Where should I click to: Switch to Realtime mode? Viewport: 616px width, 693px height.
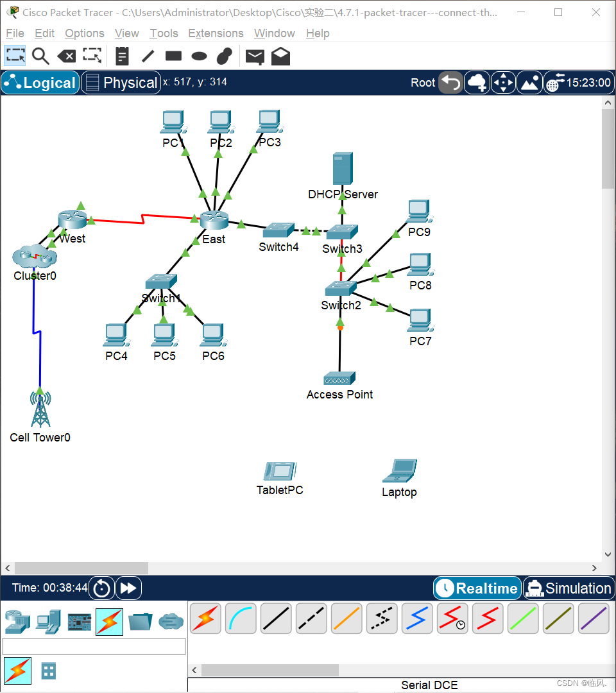pos(477,588)
